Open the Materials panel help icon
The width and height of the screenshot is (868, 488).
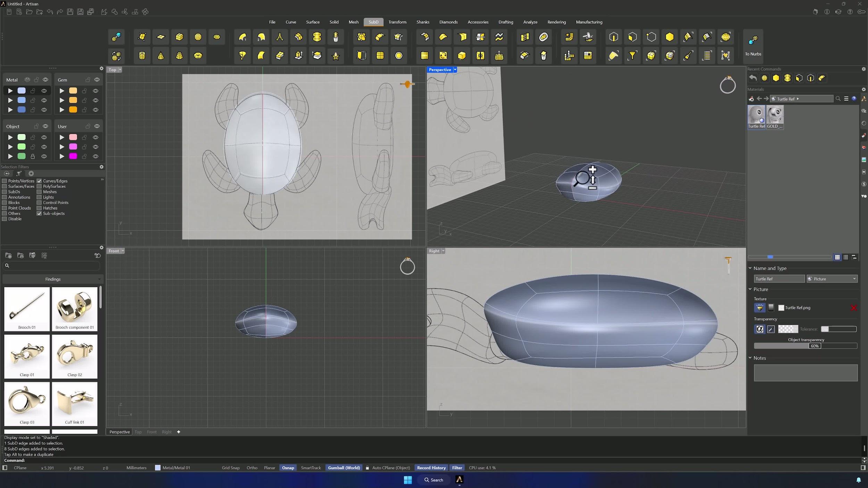click(854, 99)
